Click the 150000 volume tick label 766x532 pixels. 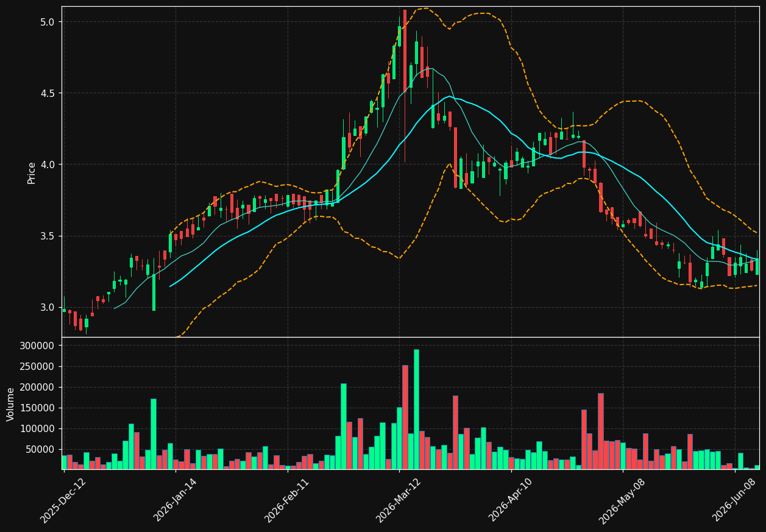tap(38, 408)
